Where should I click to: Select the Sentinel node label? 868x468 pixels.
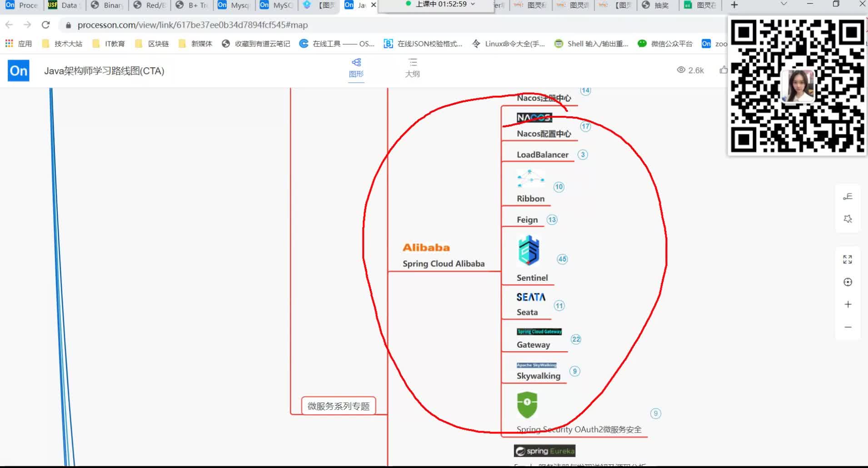tap(532, 278)
